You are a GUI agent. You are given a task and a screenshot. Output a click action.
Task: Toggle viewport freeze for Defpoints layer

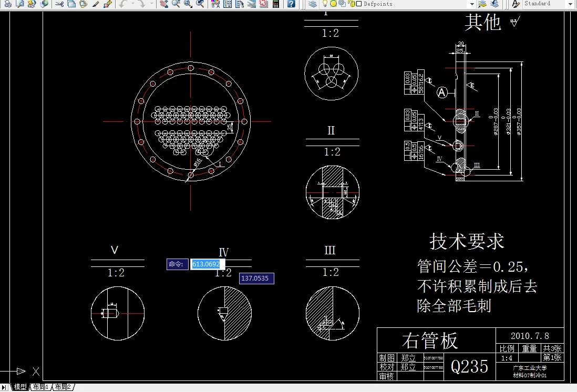[342, 4]
